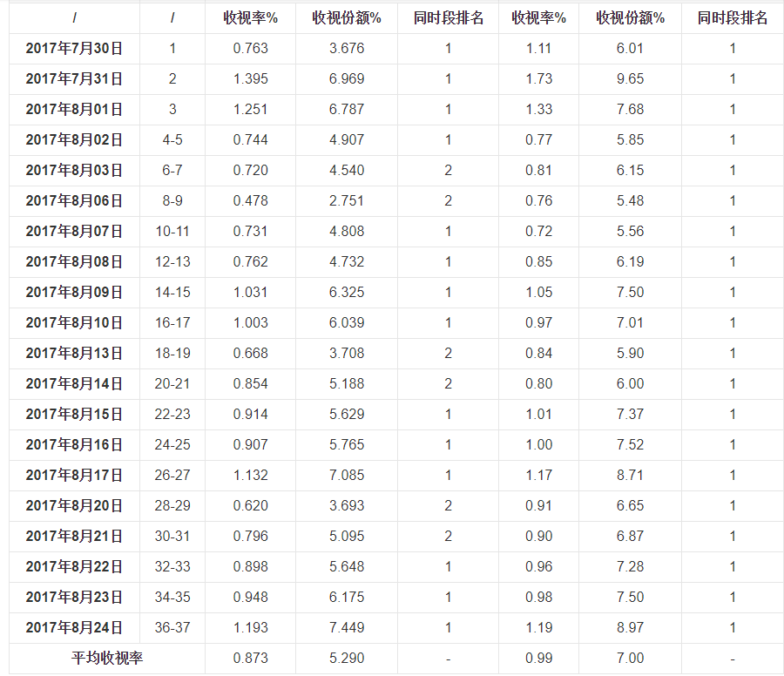The width and height of the screenshot is (784, 676).
Task: Click episode range 10-11
Action: 172,232
